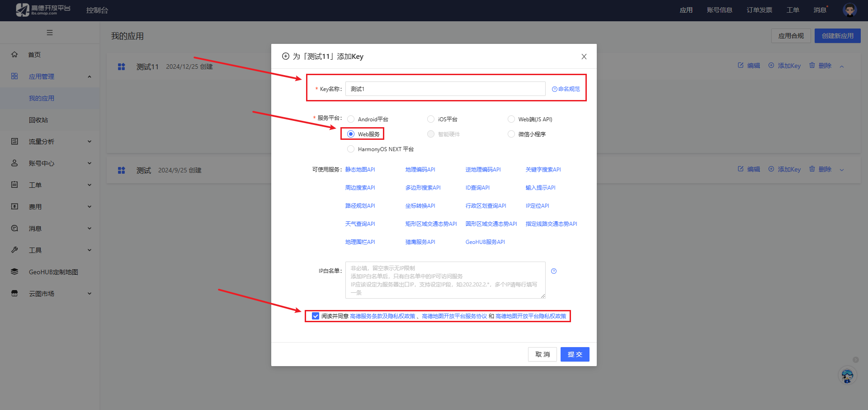
Task: Select the Web服务 radio button
Action: pos(351,134)
